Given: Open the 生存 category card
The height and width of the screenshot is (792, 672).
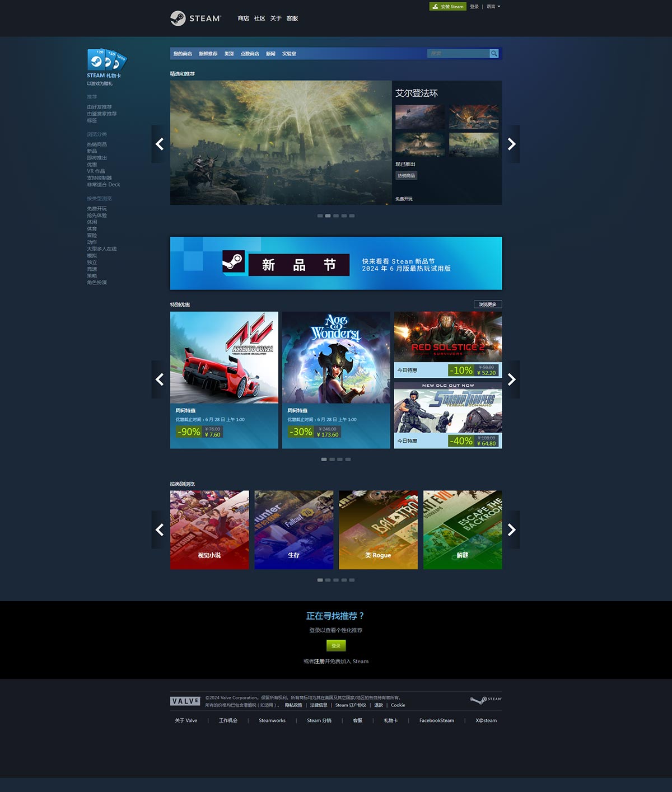Looking at the screenshot, I should click(294, 530).
